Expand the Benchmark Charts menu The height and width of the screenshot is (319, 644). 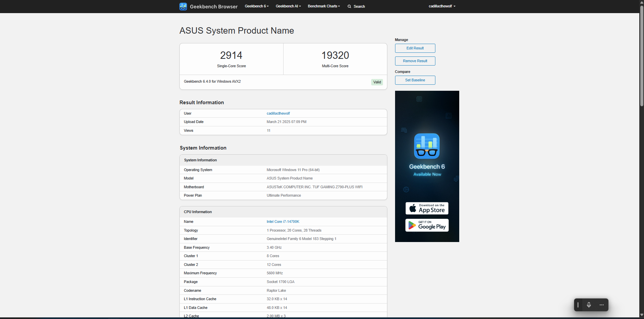pyautogui.click(x=324, y=6)
